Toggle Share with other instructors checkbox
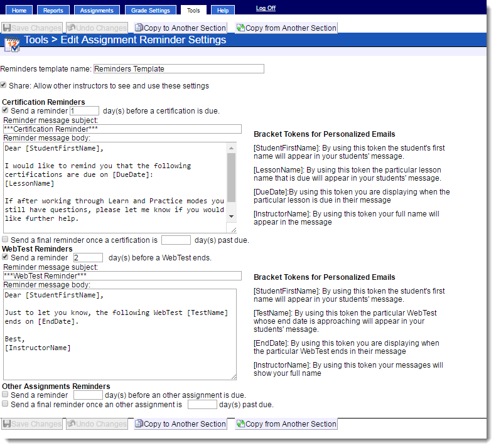The image size is (496, 448). [3, 85]
